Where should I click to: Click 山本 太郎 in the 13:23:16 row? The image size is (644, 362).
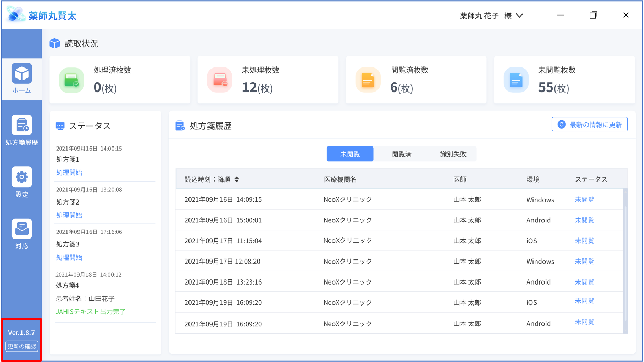(467, 282)
